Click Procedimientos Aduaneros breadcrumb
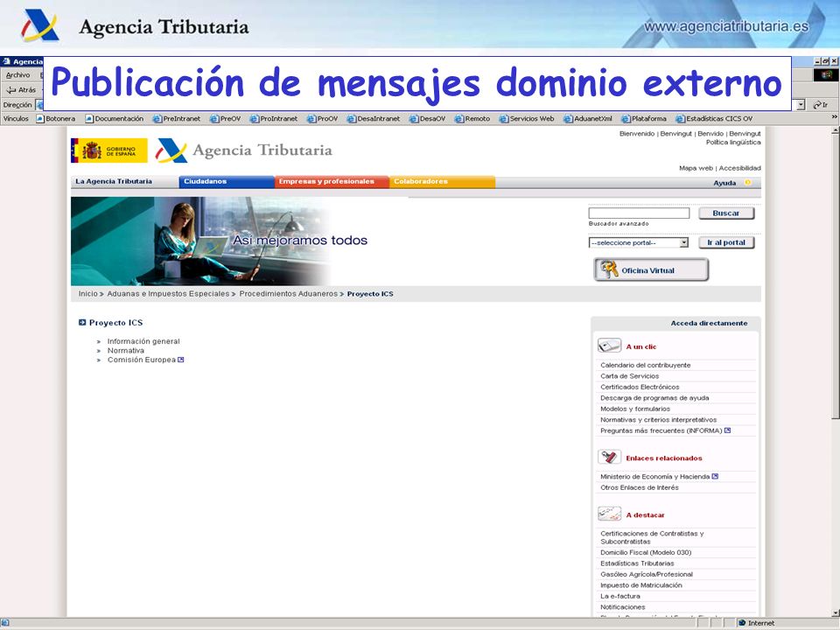 pos(288,294)
